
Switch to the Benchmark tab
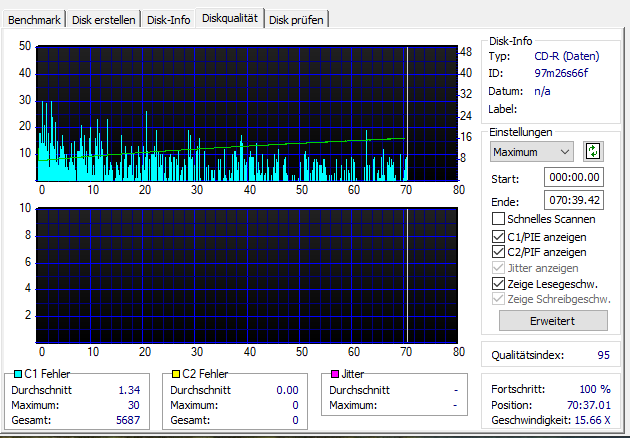click(34, 20)
